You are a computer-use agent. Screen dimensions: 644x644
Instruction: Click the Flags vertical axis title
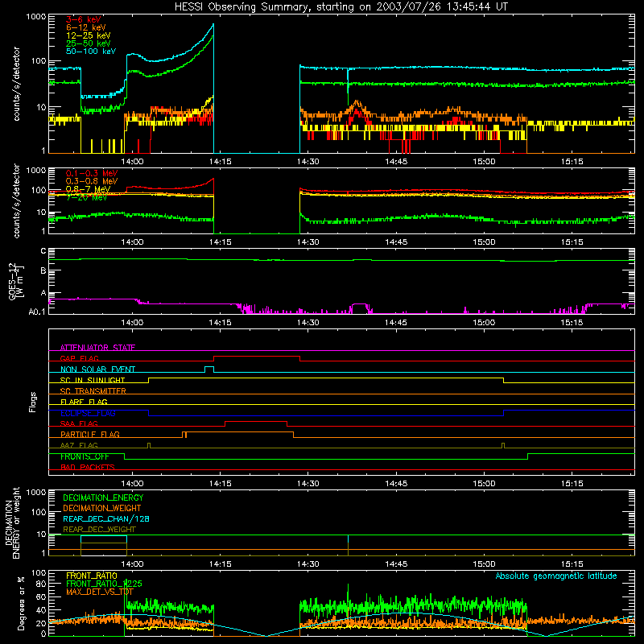click(33, 402)
